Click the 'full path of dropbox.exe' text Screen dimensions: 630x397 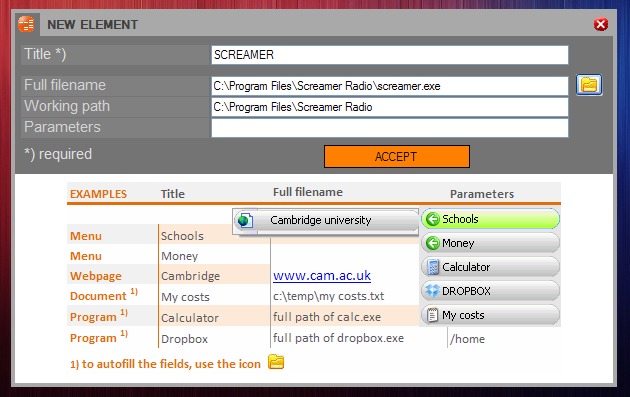point(338,338)
